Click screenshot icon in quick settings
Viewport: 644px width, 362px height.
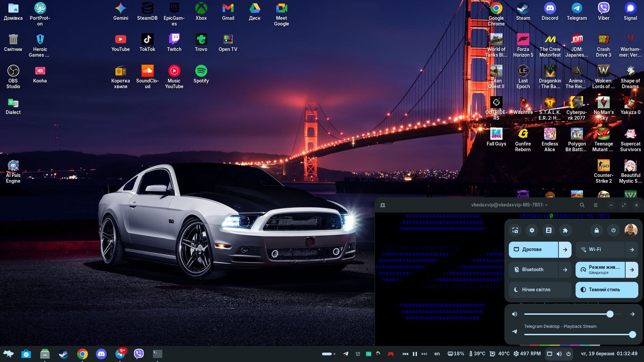pos(515,230)
